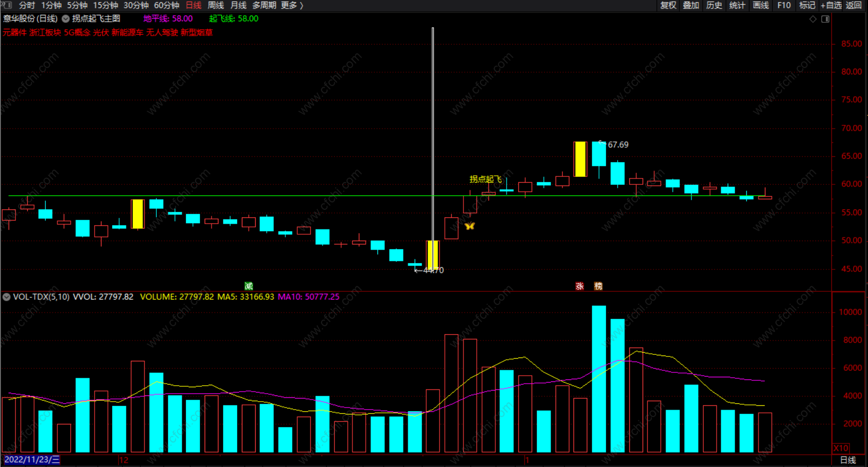Click the 叠加 overlay button
This screenshot has height=467, width=868.
click(691, 5)
